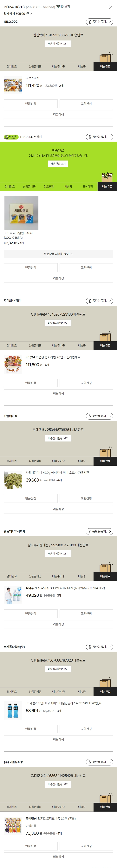Expand 주문상품 자세히 보기 in the Traders order
Viewport: 117px width, 868px height.
[x=58, y=254]
